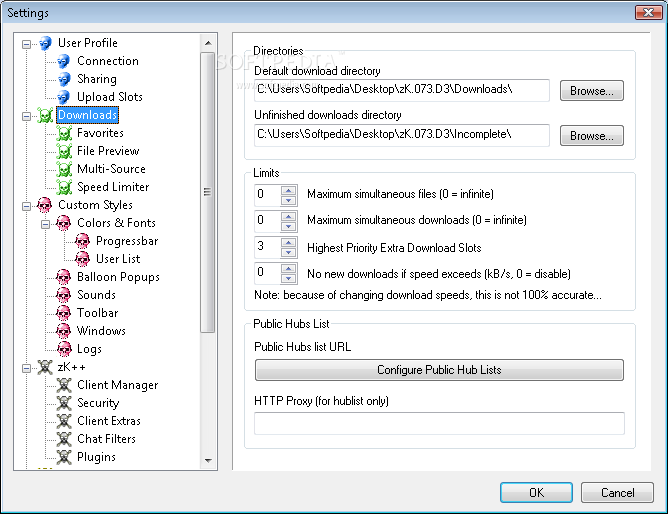Click the gray skull icon beside Client Manager

pos(64,385)
